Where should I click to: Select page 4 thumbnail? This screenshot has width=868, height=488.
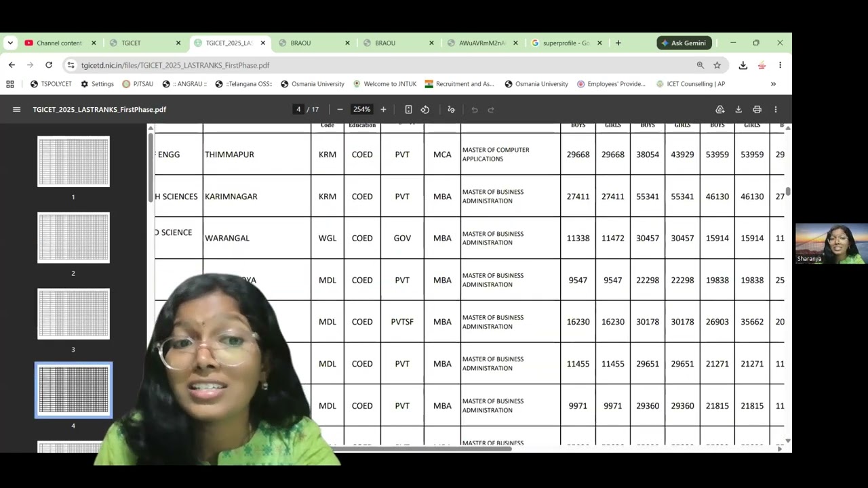(73, 390)
